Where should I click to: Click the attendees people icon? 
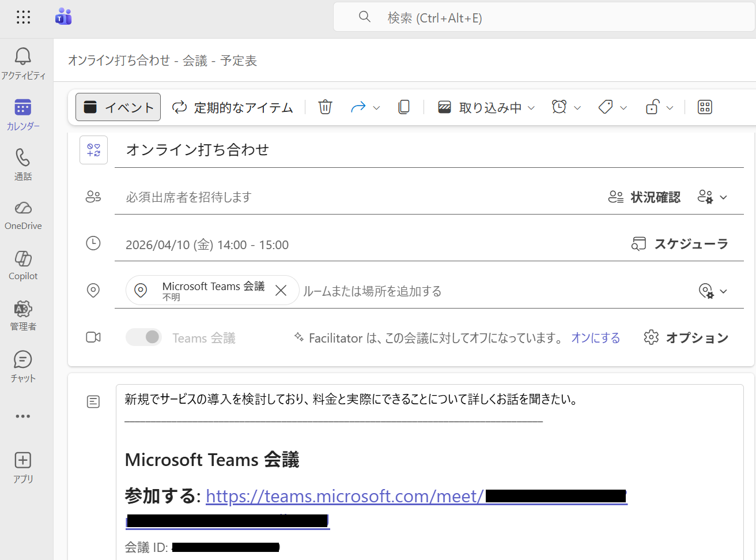pyautogui.click(x=93, y=197)
